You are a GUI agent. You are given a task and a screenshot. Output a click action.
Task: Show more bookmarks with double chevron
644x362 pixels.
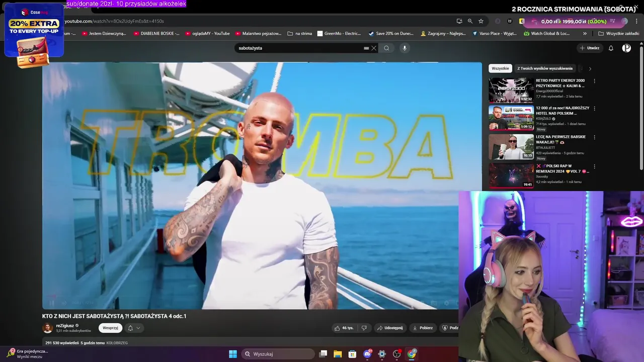pos(585,34)
